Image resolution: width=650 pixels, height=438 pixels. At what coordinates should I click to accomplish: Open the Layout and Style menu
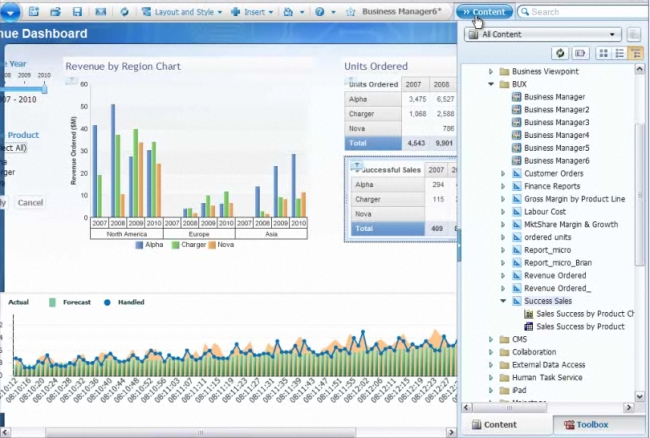[182, 12]
